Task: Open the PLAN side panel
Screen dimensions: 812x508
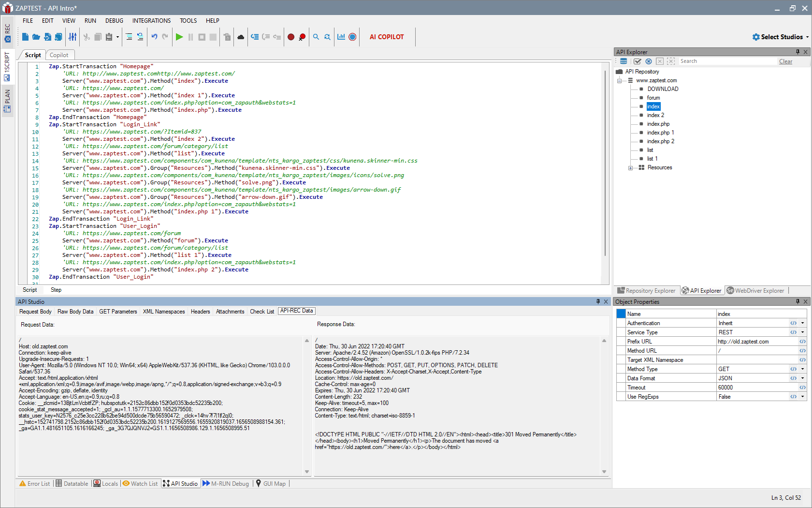Action: coord(7,101)
